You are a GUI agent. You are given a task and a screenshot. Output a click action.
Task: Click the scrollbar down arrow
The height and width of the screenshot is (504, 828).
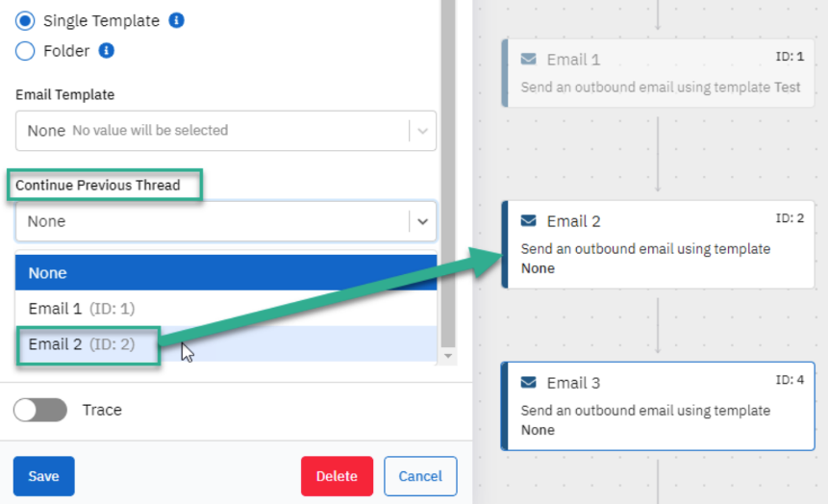tap(448, 356)
